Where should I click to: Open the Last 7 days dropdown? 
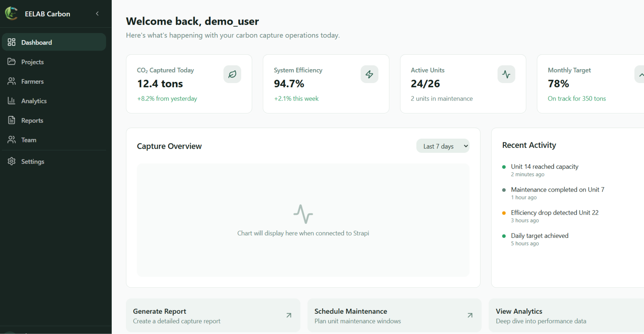click(442, 146)
